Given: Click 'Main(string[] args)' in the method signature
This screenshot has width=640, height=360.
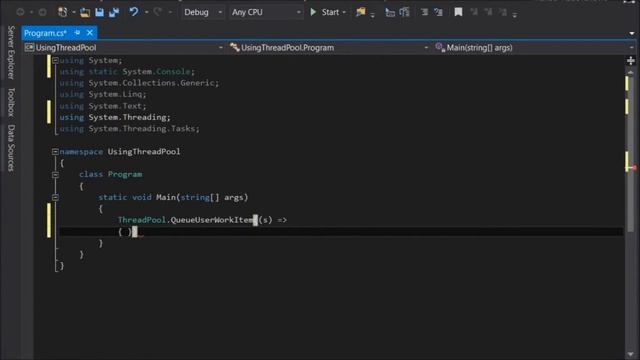Looking at the screenshot, I should coord(202,197).
